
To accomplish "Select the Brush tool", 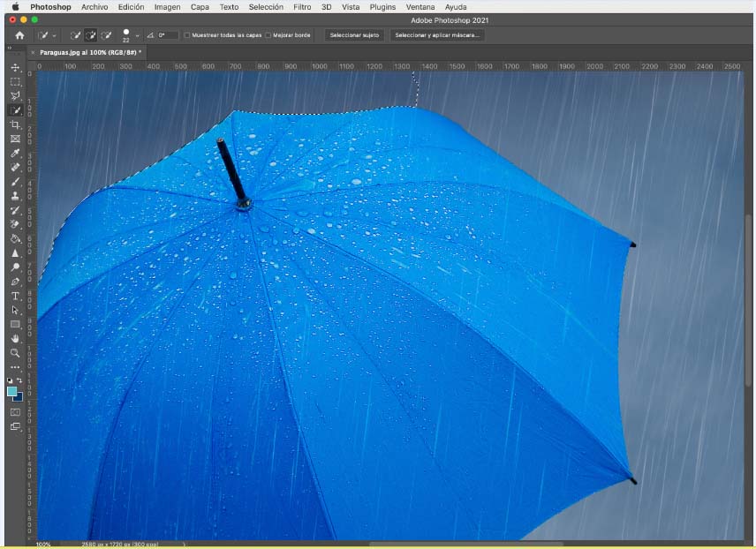I will click(x=15, y=181).
